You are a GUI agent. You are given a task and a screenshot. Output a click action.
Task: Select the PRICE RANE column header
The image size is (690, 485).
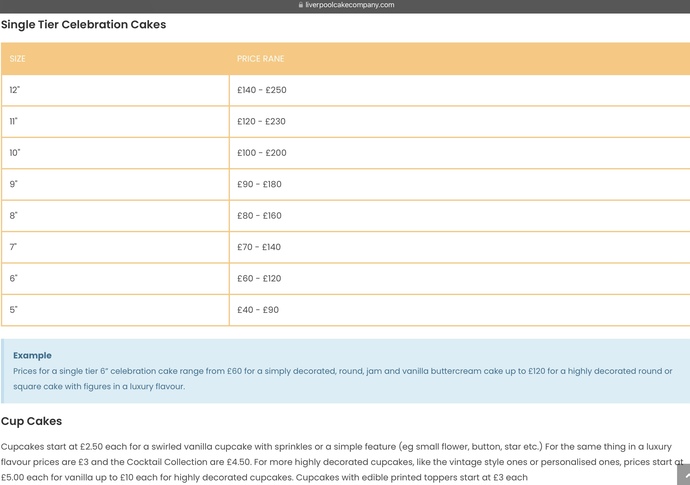(261, 59)
